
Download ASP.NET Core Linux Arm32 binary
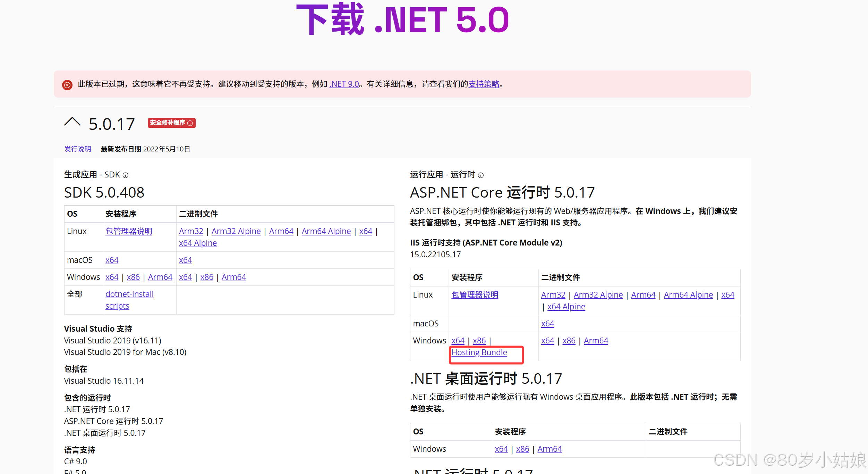click(x=553, y=295)
